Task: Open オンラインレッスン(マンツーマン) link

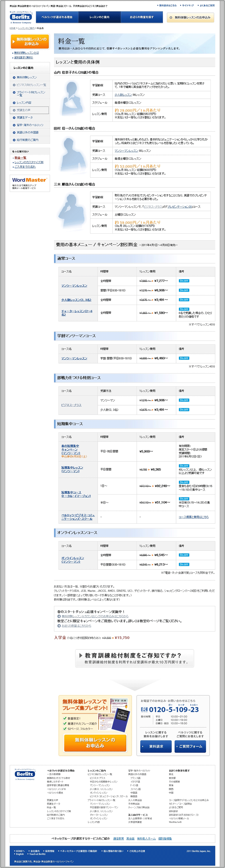Action: coord(73,560)
